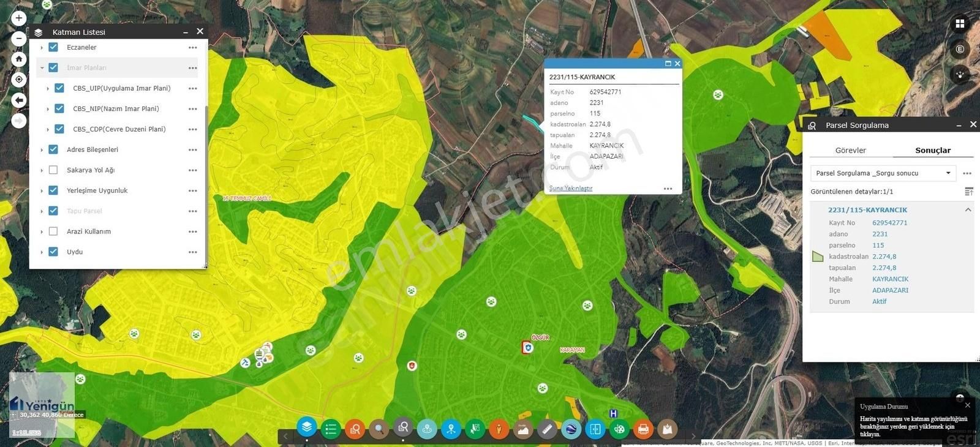The height and width of the screenshot is (447, 980).
Task: Expand the Adres Bileşenleri layer entry
Action: (x=42, y=149)
